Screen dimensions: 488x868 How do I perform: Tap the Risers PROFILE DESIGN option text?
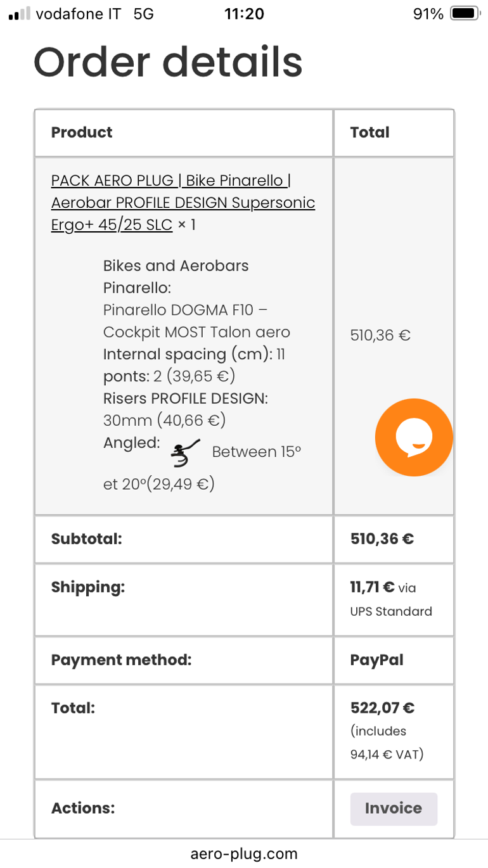coord(186,399)
